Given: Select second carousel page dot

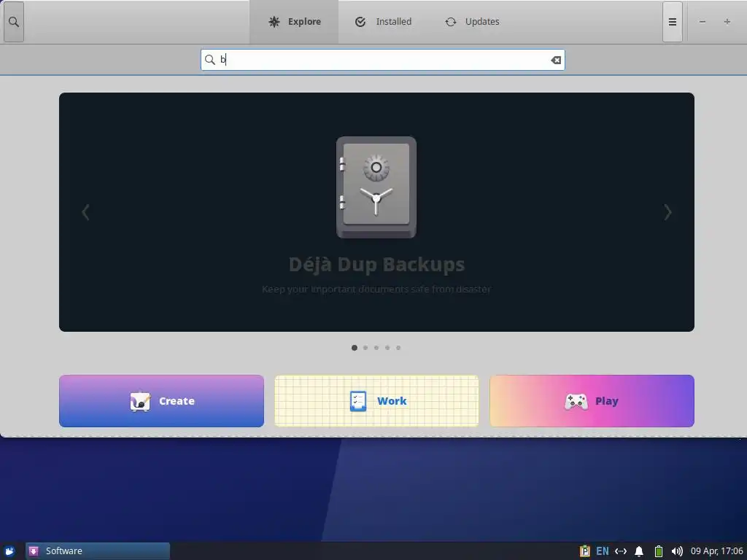Looking at the screenshot, I should [365, 348].
